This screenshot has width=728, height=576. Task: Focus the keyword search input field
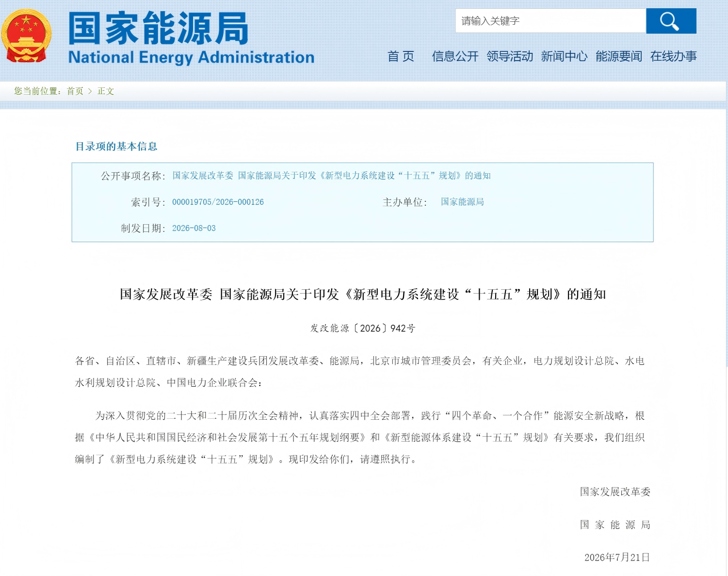550,21
